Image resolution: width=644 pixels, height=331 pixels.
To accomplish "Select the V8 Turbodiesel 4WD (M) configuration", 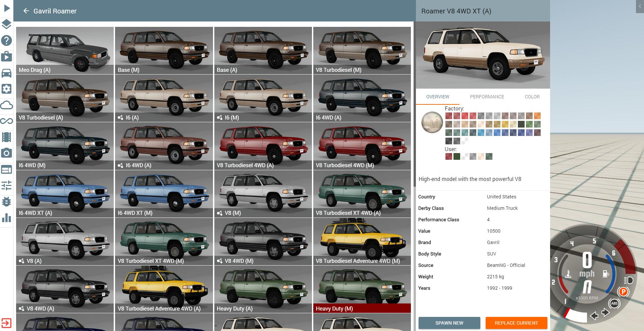I will pyautogui.click(x=362, y=146).
